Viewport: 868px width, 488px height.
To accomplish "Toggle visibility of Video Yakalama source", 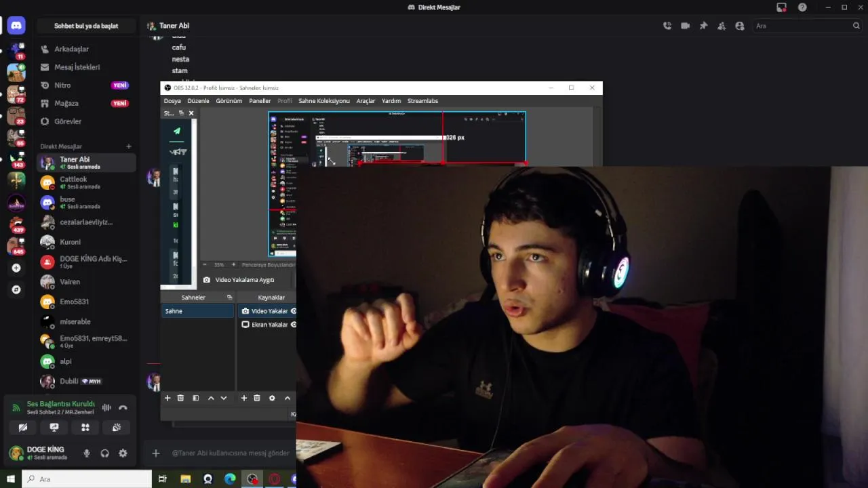I will 294,311.
